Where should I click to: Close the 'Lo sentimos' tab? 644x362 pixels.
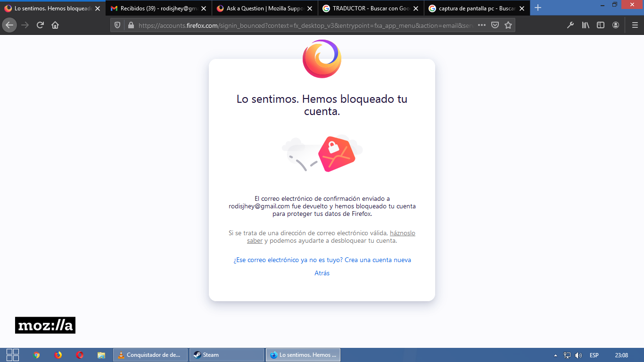98,8
